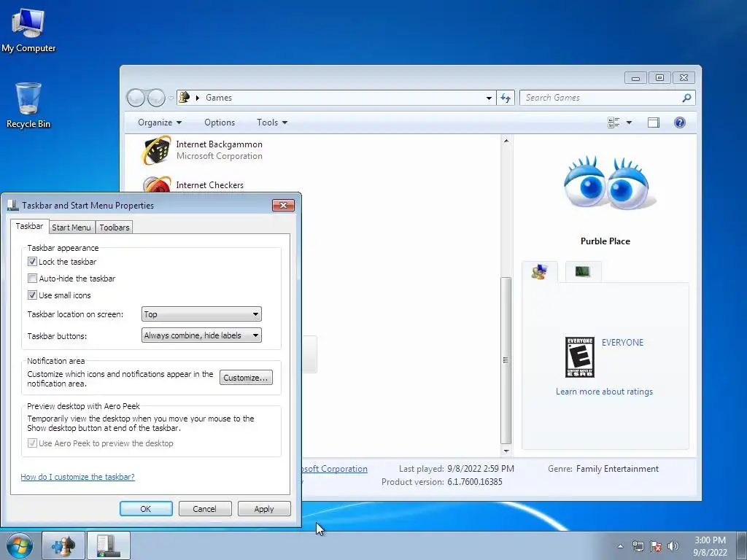Open the Action Center flag icon
This screenshot has width=747, height=560.
(656, 546)
